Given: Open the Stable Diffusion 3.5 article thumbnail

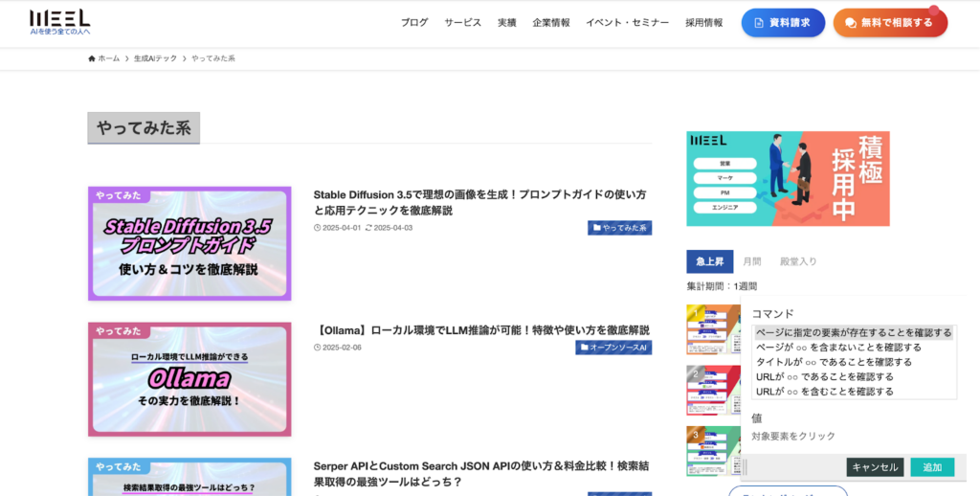Looking at the screenshot, I should click(189, 243).
